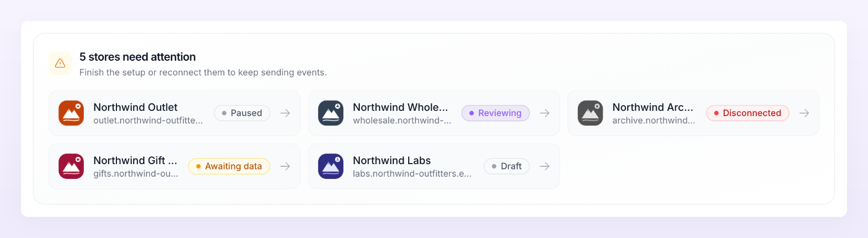Click the Paused status badge
The width and height of the screenshot is (868, 238).
(242, 113)
